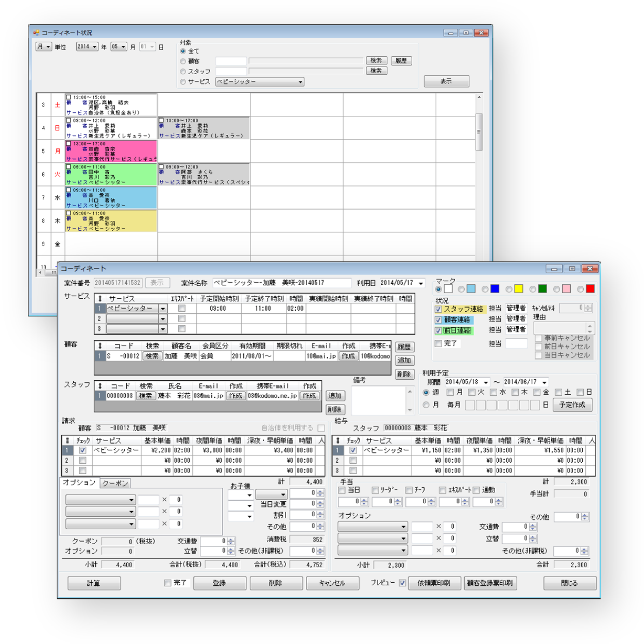The image size is (644, 644).
Task: Click the 依頼票印刷 button
Action: click(434, 583)
